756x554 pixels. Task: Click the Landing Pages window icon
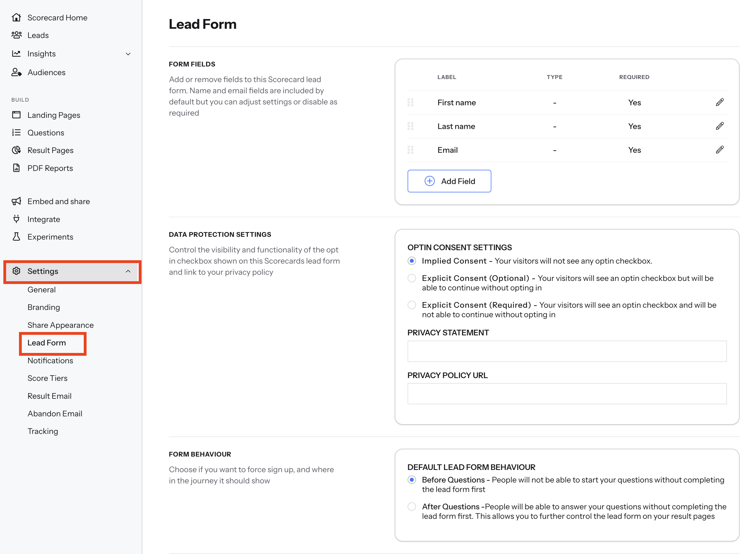[x=16, y=115]
